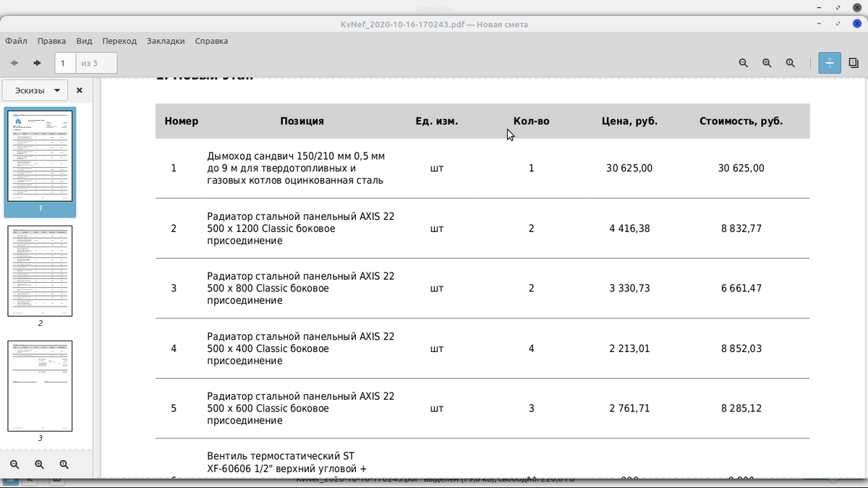The height and width of the screenshot is (488, 868).
Task: Click 'Радиатор ... 500 x 800 Classic' row text
Action: click(301, 288)
